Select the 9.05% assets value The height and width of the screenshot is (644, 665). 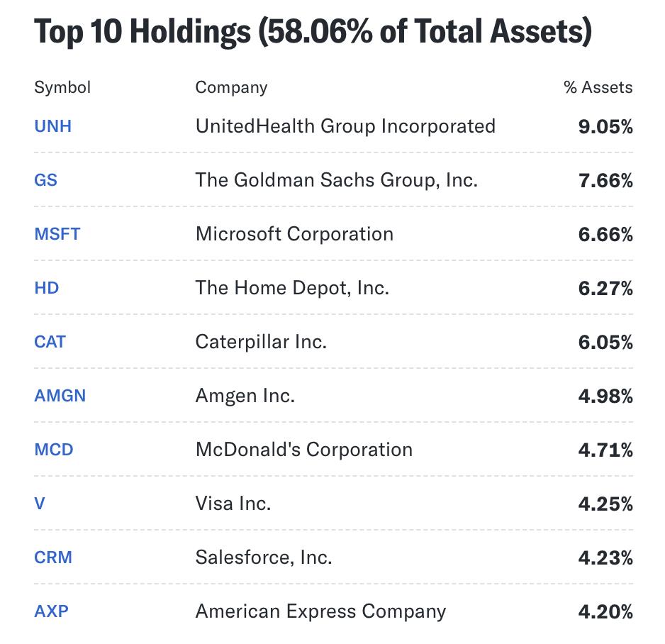[605, 127]
